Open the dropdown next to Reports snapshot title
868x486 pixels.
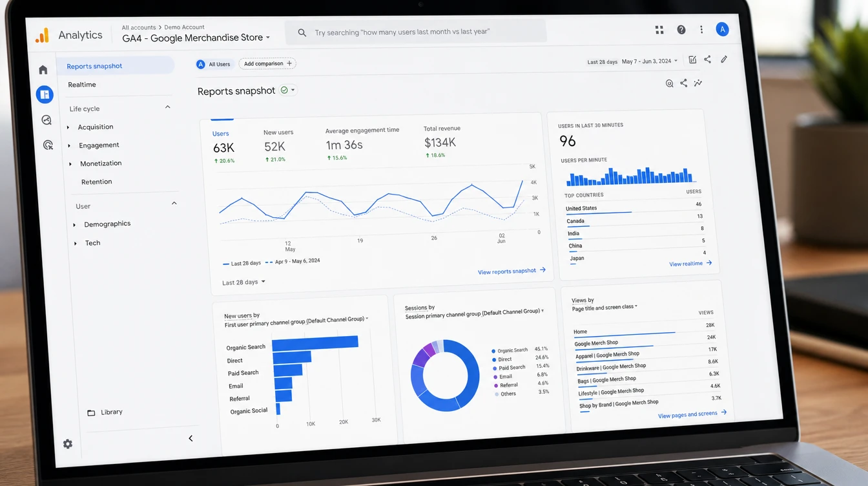(293, 90)
